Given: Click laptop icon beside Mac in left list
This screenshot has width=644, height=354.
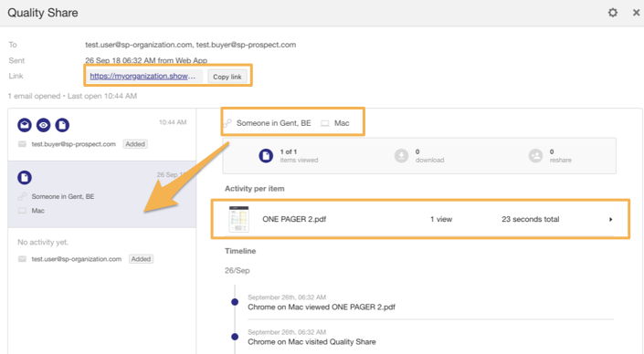Looking at the screenshot, I should [22, 211].
